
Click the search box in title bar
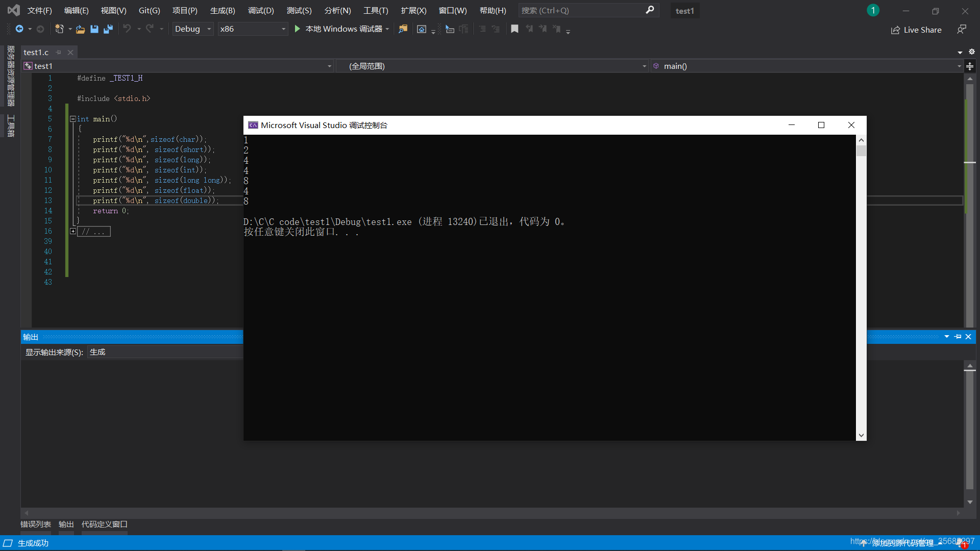point(582,10)
